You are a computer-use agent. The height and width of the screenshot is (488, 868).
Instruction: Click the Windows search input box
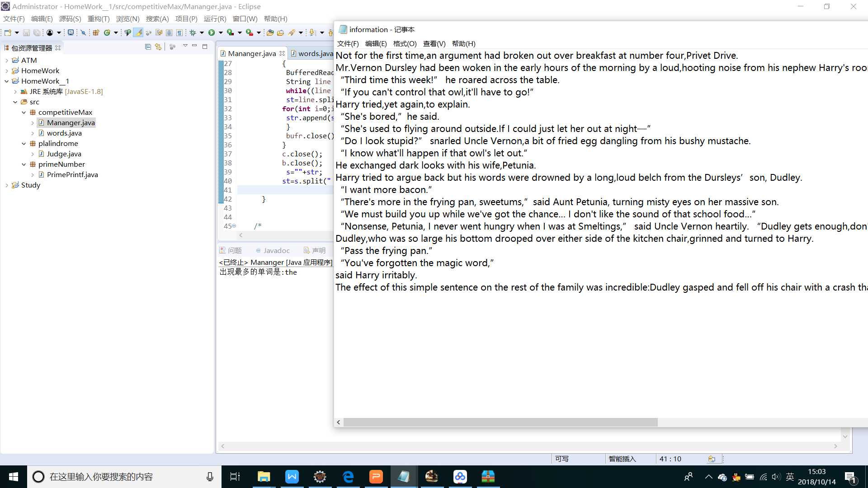(124, 477)
